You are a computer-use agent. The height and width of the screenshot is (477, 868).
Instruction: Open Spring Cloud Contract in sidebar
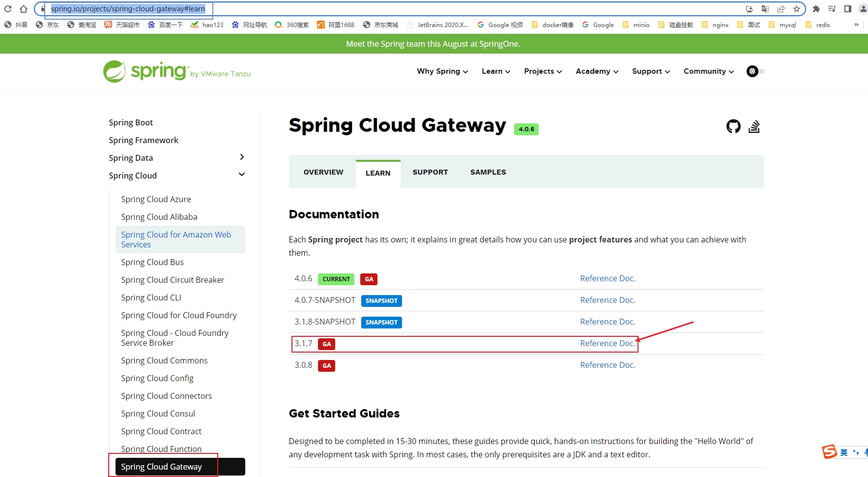pos(161,431)
